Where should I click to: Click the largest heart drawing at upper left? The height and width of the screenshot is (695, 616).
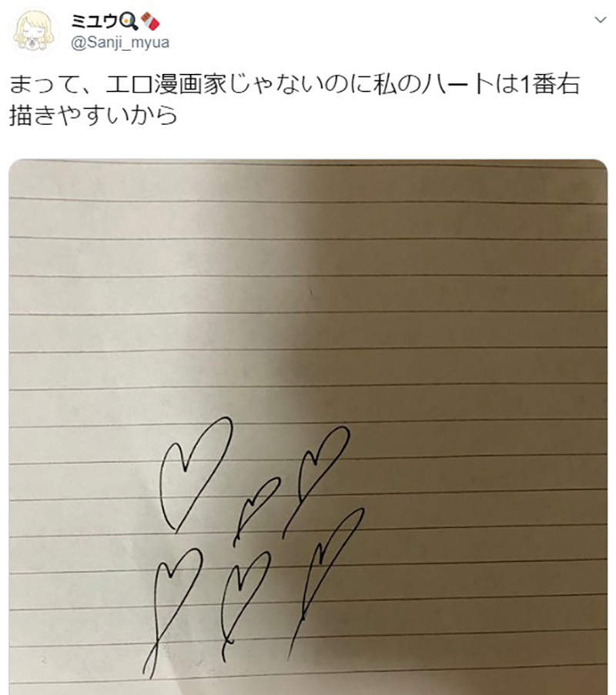(x=195, y=473)
